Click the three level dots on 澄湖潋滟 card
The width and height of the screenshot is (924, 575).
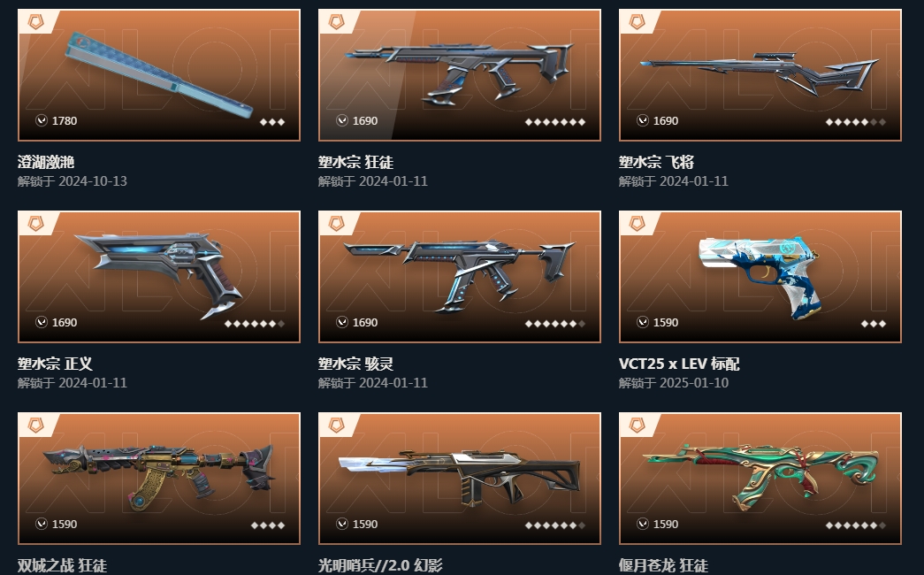[272, 122]
